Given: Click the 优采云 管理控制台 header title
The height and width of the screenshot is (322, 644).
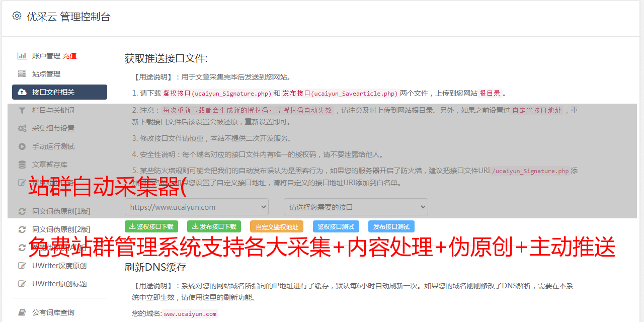Looking at the screenshot, I should 68,17.
